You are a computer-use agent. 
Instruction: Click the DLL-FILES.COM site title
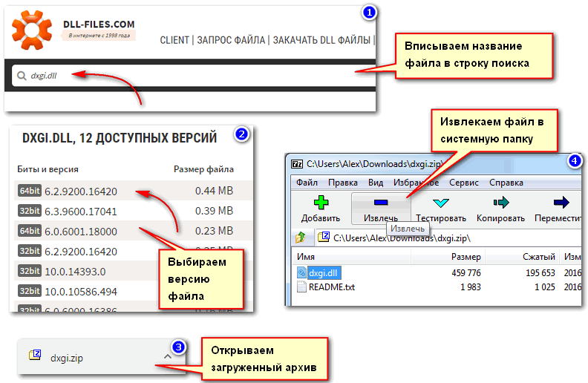[99, 24]
